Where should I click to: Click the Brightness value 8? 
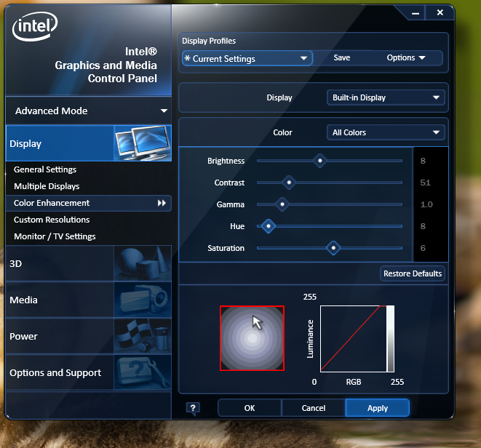pos(423,161)
